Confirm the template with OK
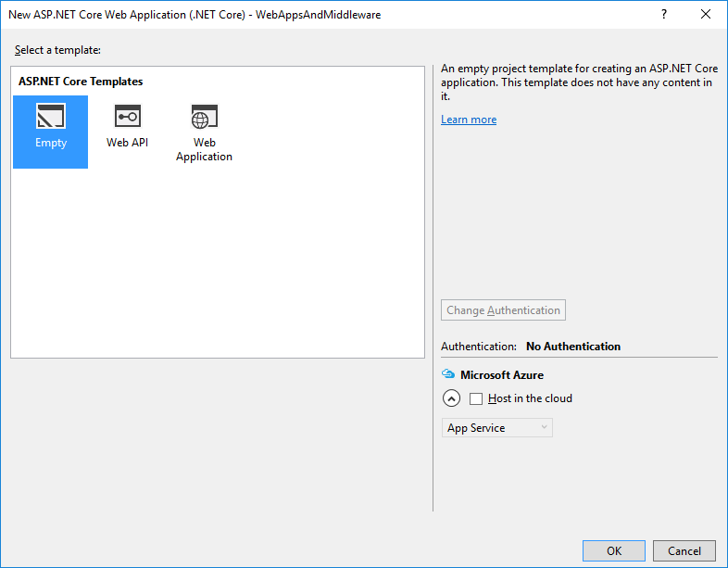 (614, 550)
